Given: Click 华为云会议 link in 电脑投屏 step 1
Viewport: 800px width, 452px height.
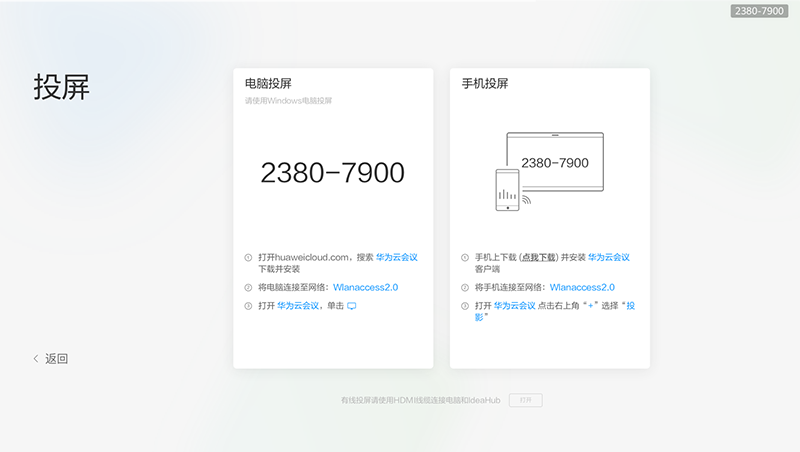Looking at the screenshot, I should (x=396, y=257).
